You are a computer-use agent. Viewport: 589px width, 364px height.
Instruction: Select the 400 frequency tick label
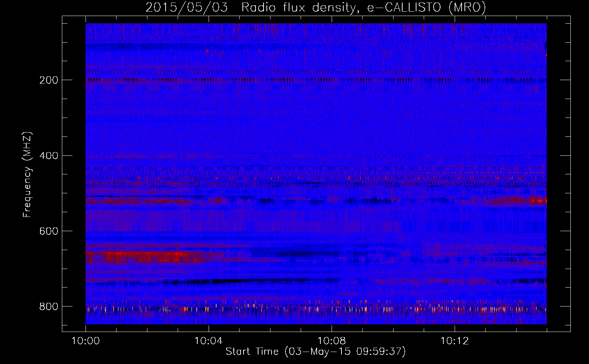click(x=49, y=156)
